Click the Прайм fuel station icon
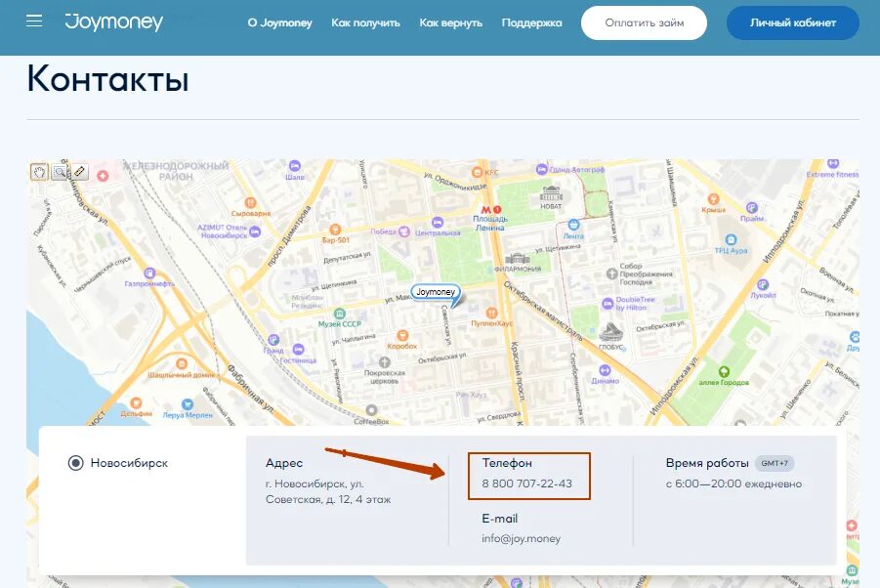This screenshot has width=880, height=588. coord(752,208)
